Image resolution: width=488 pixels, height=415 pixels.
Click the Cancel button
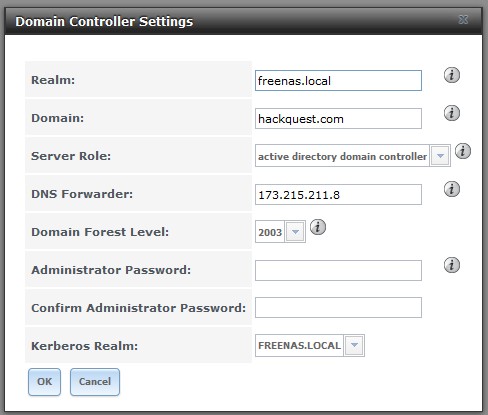click(x=95, y=382)
